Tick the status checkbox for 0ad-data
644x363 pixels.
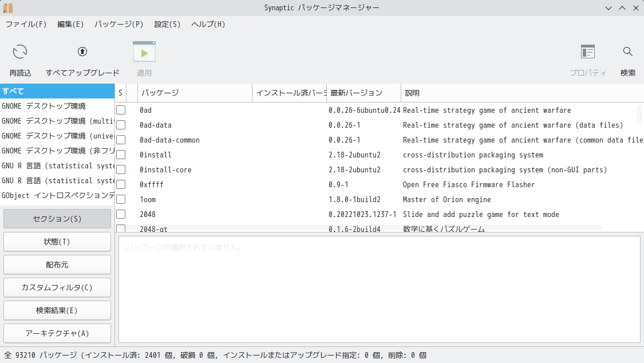(121, 125)
